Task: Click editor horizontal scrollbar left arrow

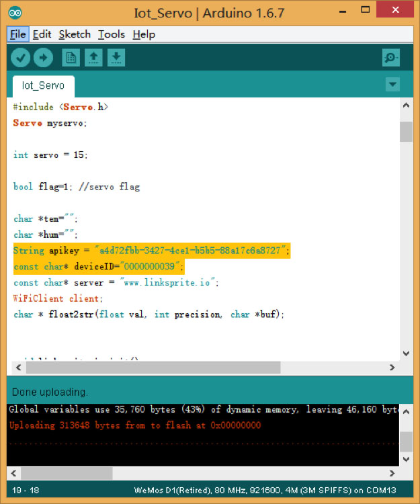Action: [x=19, y=368]
